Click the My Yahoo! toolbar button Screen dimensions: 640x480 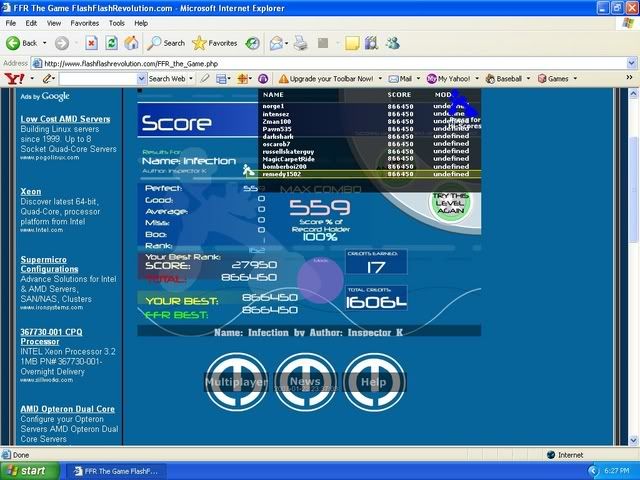[x=448, y=78]
